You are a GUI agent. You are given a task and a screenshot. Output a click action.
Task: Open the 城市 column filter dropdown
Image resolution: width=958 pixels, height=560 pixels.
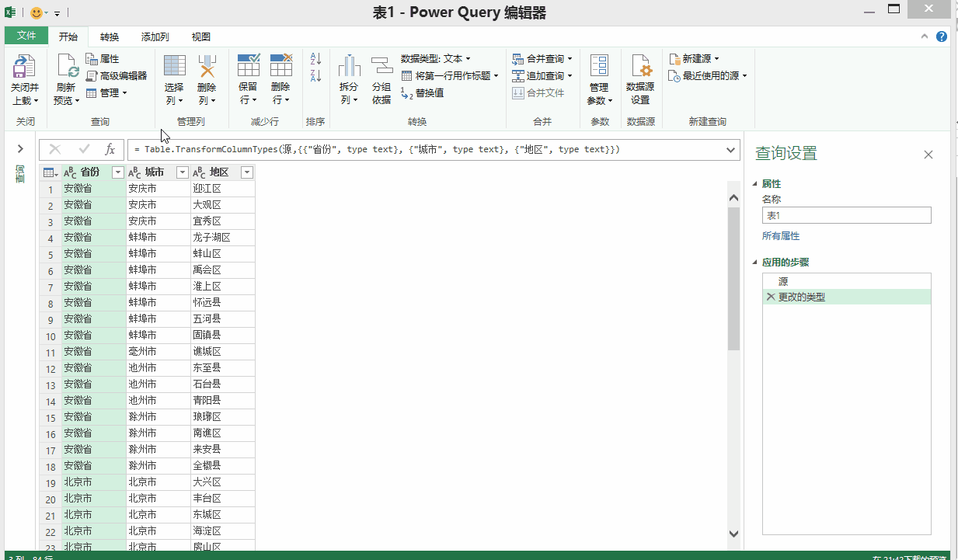pos(183,172)
